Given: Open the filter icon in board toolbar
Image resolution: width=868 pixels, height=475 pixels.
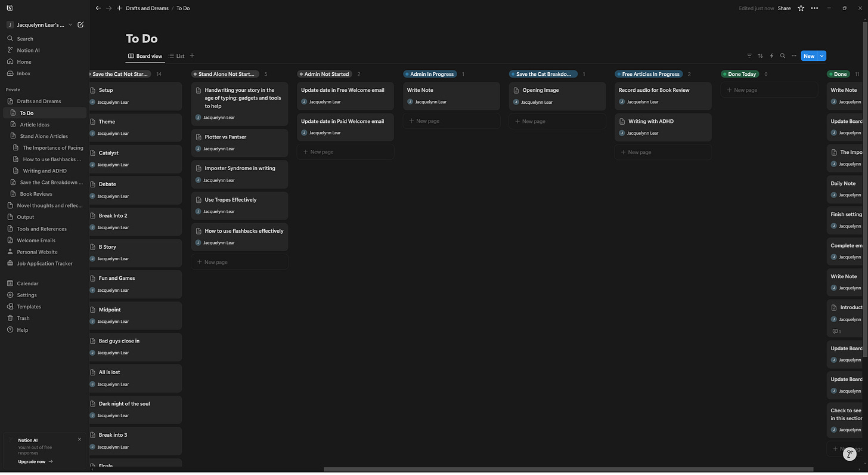Looking at the screenshot, I should (x=749, y=56).
